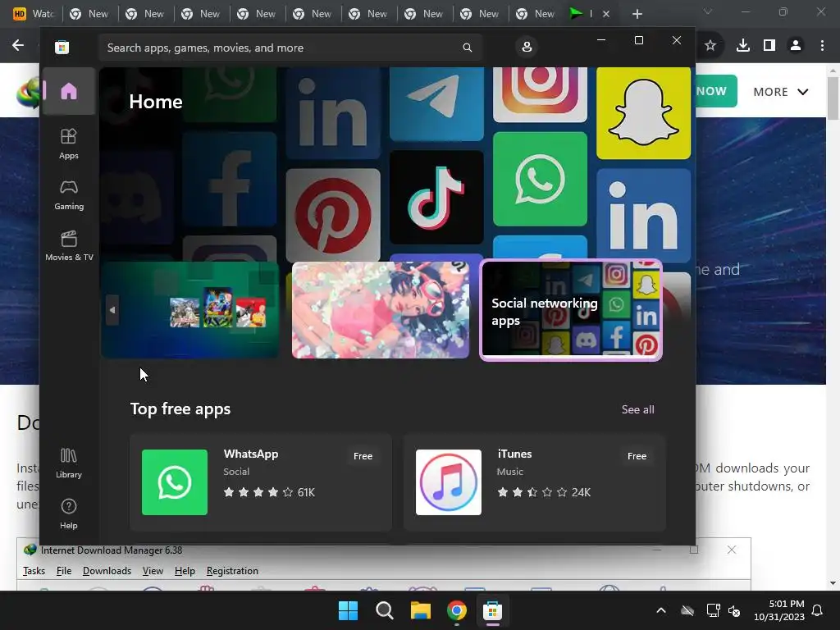Open View menu in Internet Download Manager
Image resolution: width=840 pixels, height=630 pixels.
(153, 571)
